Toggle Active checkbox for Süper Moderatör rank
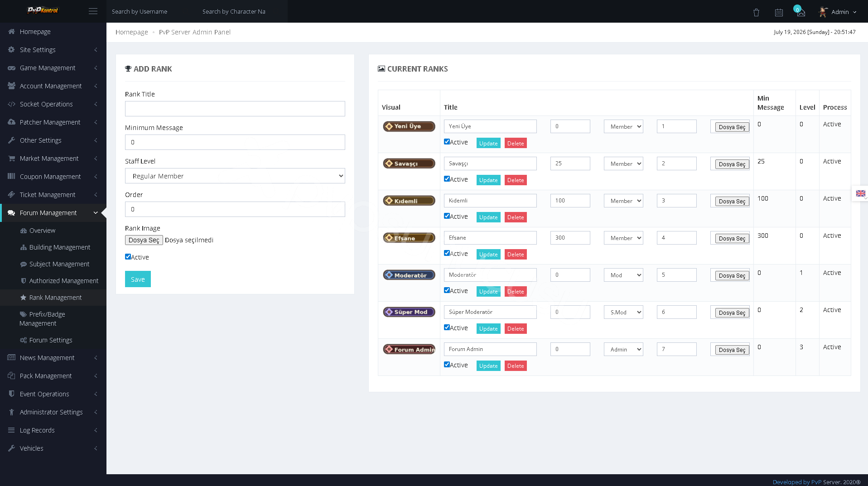This screenshot has height=486, width=868. pos(447,327)
